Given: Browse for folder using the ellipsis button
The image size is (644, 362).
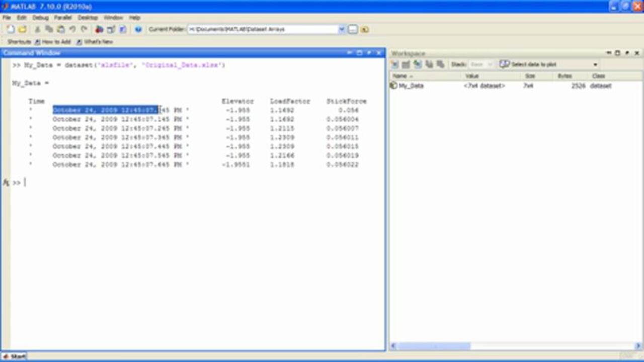Looking at the screenshot, I should [x=353, y=30].
